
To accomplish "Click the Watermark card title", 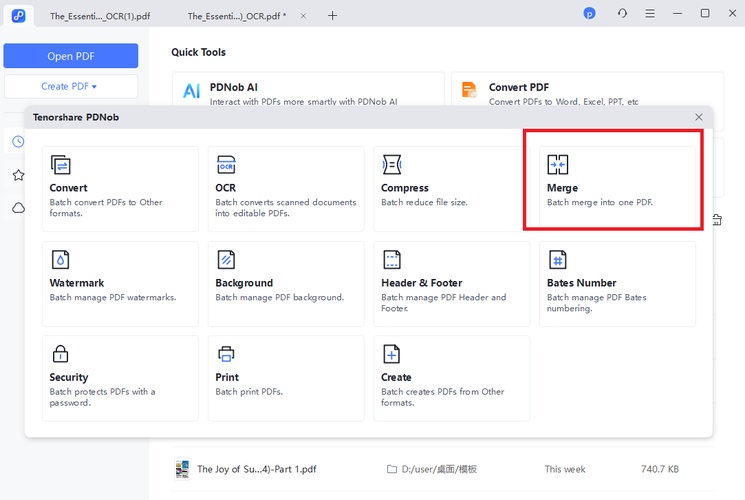I will 76,283.
